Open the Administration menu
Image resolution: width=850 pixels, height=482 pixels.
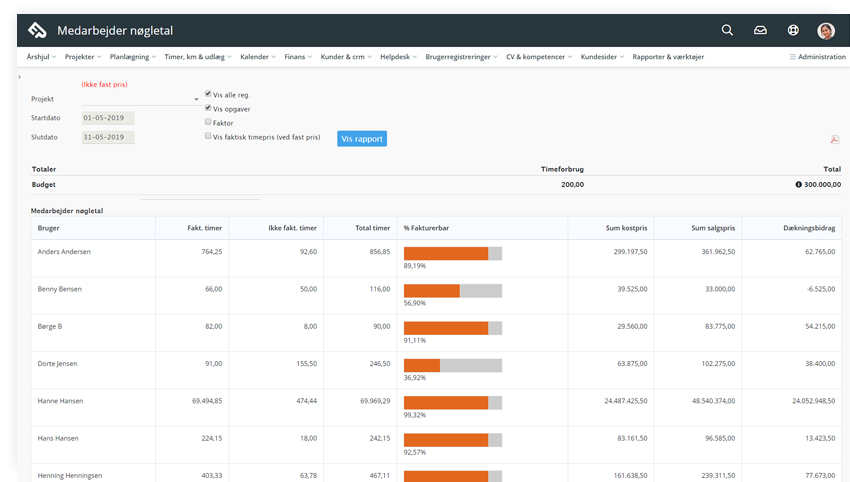pyautogui.click(x=817, y=57)
